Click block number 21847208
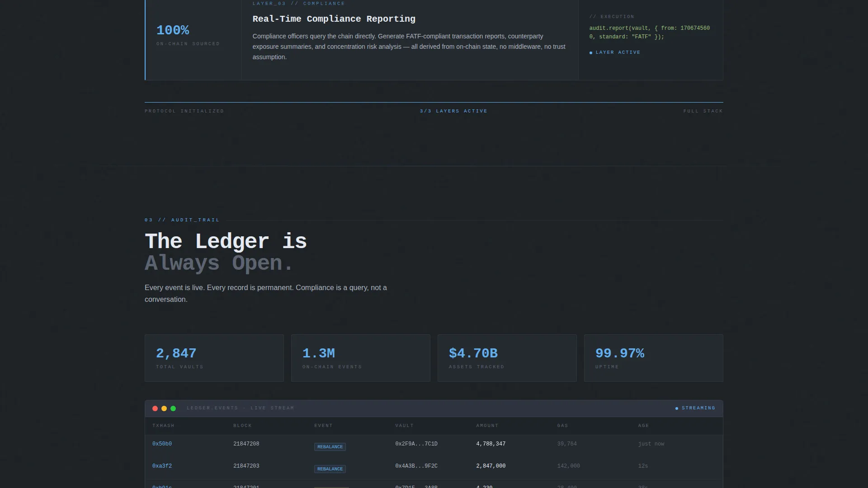 coord(246,444)
